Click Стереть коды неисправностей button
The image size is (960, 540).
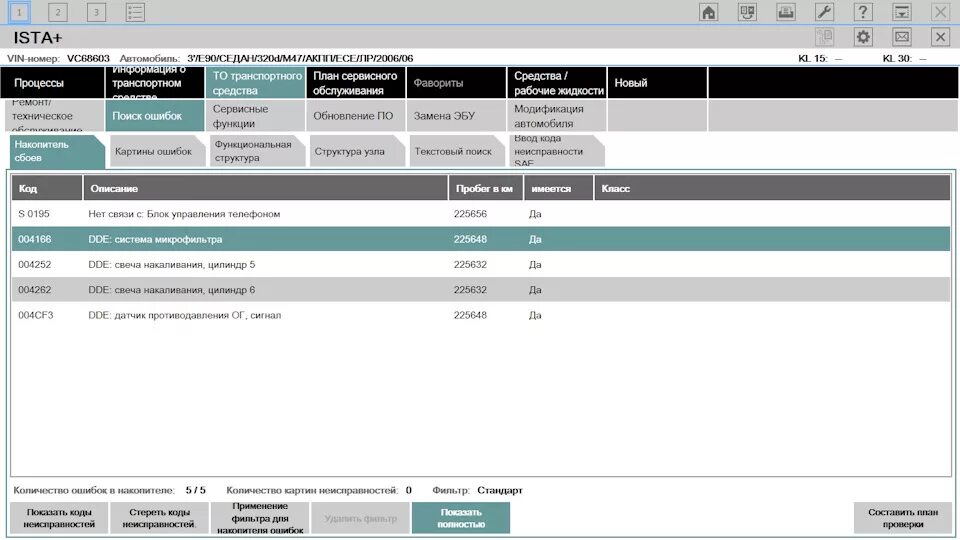[x=159, y=518]
